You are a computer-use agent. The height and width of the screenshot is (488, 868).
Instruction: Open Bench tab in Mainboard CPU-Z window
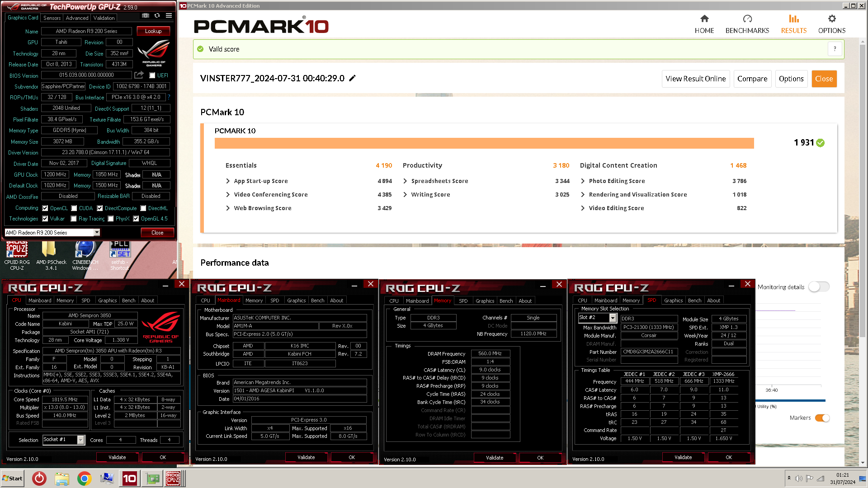(317, 300)
